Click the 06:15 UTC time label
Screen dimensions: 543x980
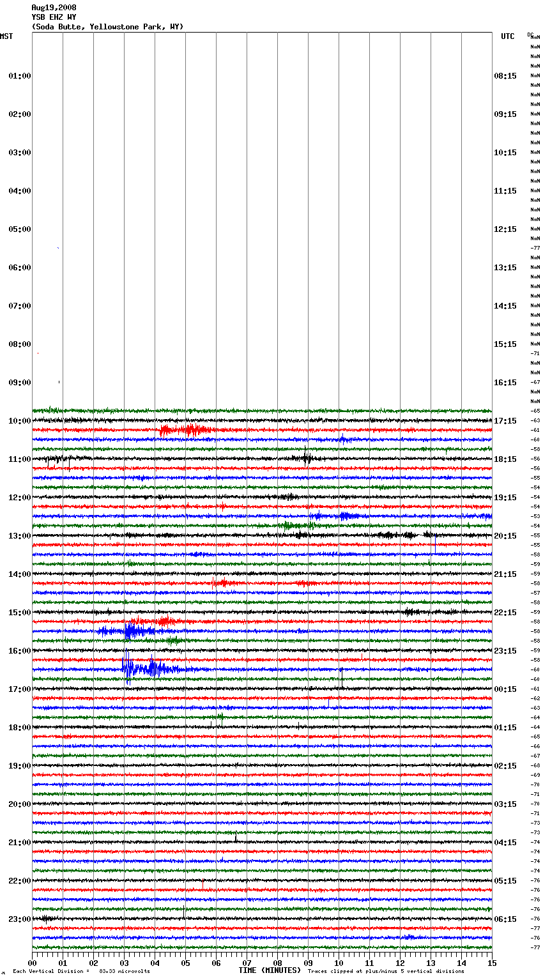(x=505, y=919)
